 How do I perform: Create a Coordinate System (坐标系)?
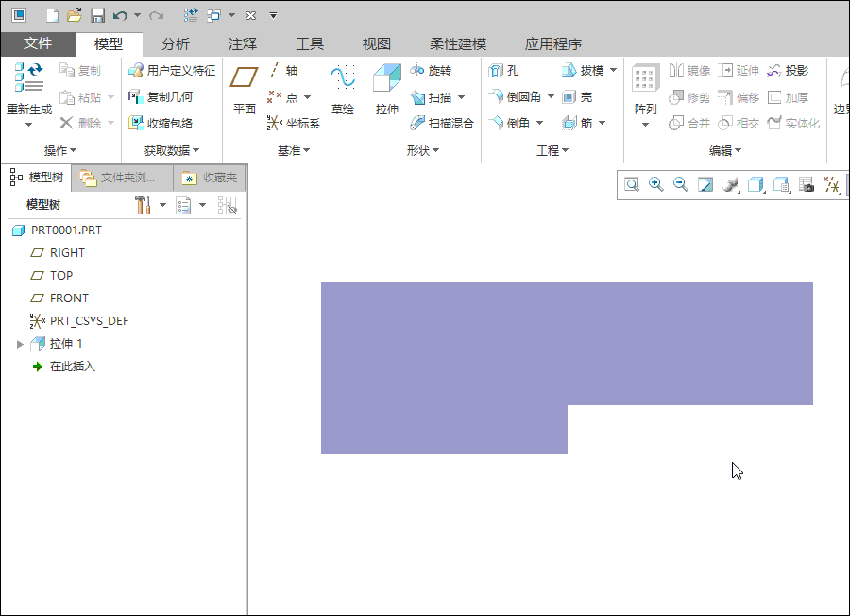294,123
